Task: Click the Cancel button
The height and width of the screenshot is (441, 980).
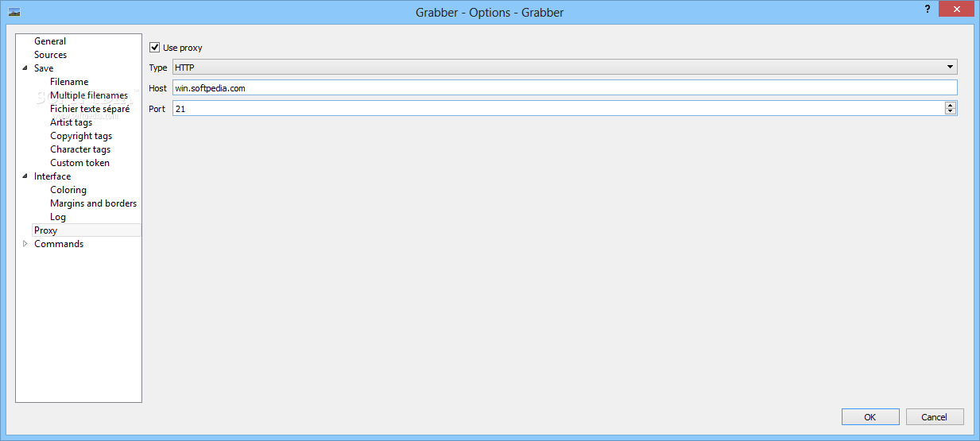Action: [x=934, y=417]
